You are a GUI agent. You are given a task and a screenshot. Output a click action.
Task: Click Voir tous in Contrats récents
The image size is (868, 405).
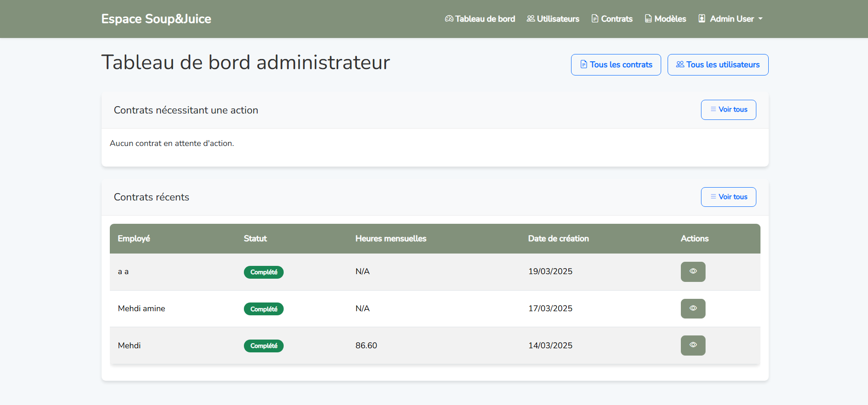[728, 197]
